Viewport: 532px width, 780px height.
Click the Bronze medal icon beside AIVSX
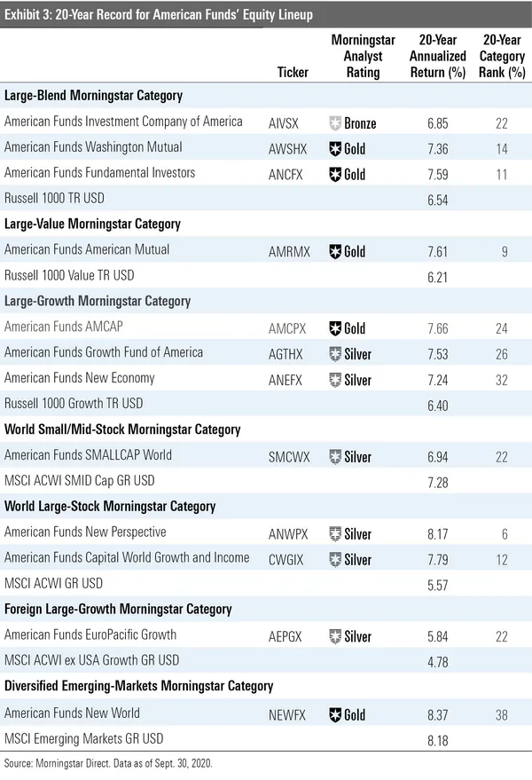(335, 123)
